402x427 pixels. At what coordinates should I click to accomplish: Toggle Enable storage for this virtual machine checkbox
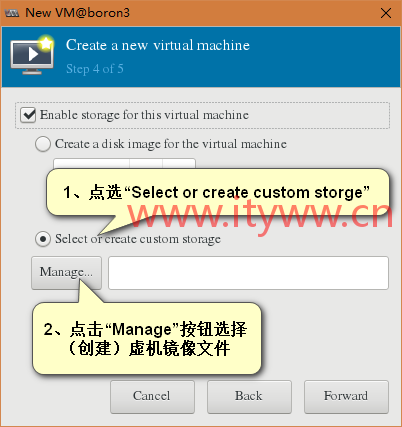click(x=28, y=115)
